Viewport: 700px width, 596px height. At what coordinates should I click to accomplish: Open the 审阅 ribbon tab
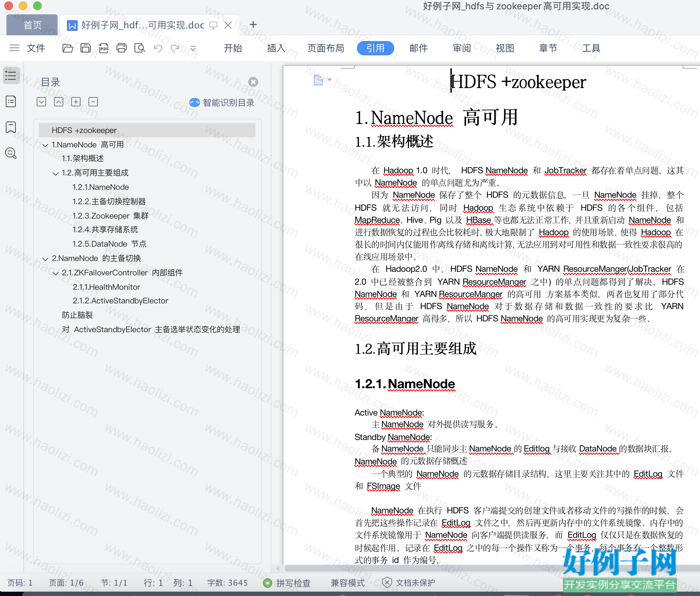coord(462,48)
